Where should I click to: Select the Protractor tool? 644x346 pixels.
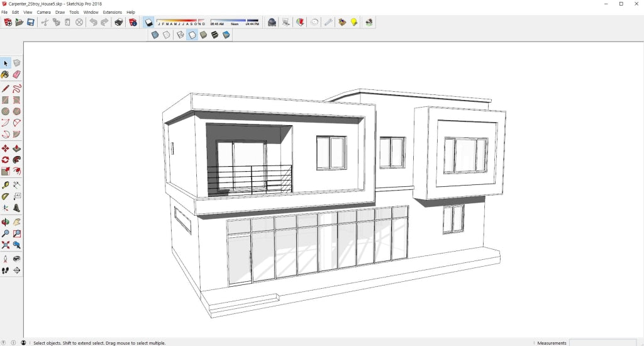(x=5, y=196)
